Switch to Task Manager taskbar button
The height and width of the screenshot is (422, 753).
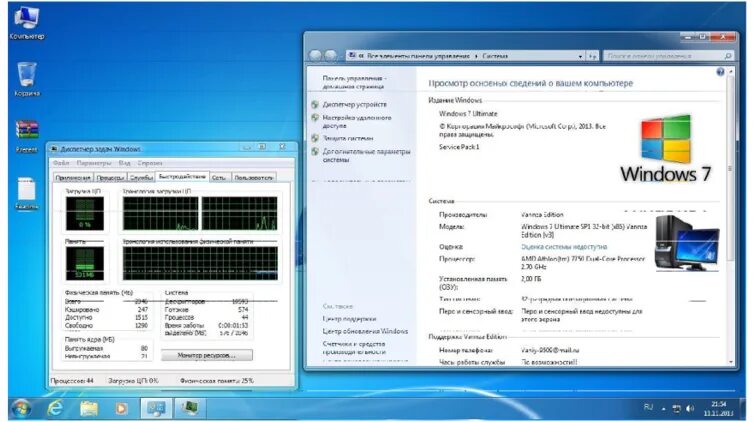coord(189,408)
